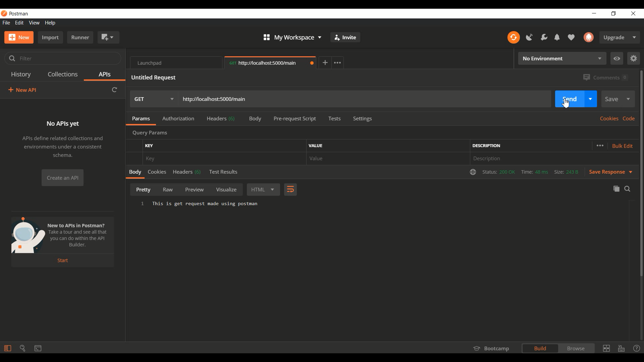Screen dimensions: 644x362
Task: Open the No Environment dropdown
Action: tap(562, 58)
